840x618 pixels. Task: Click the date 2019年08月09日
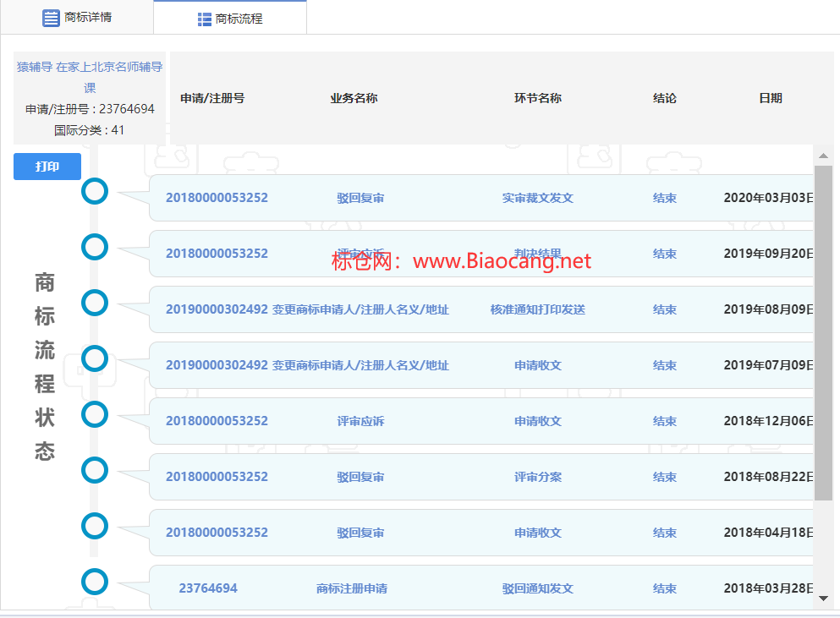coord(769,309)
